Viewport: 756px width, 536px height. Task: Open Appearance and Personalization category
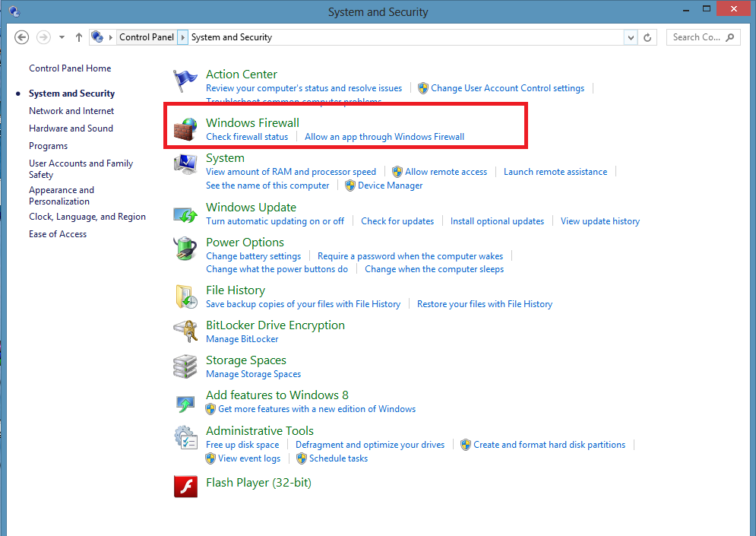click(x=62, y=195)
